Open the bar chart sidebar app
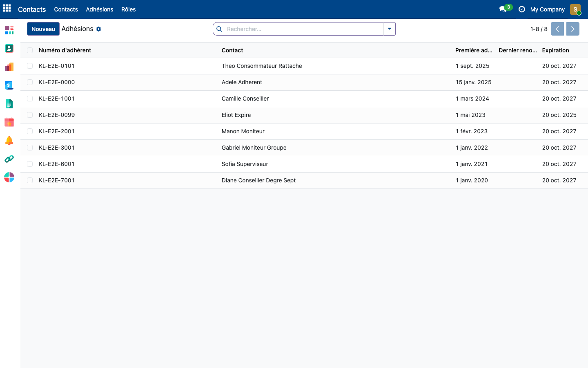The width and height of the screenshot is (588, 368). 9,67
